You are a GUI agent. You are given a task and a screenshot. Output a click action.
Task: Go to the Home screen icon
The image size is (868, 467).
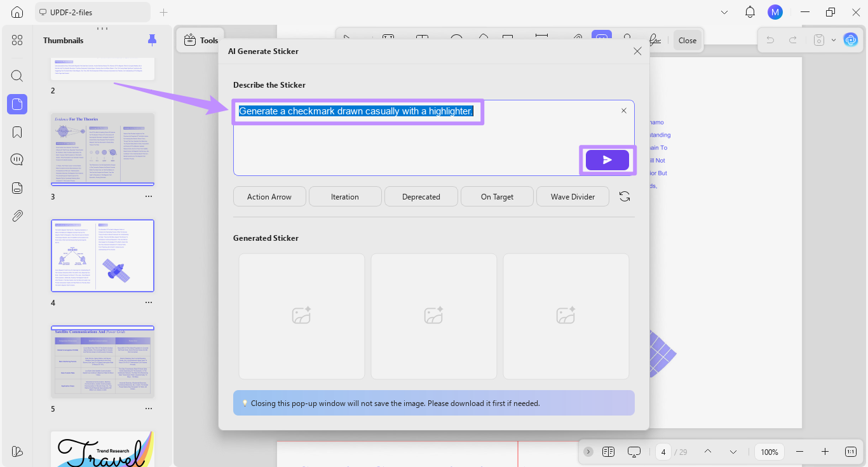coord(17,12)
